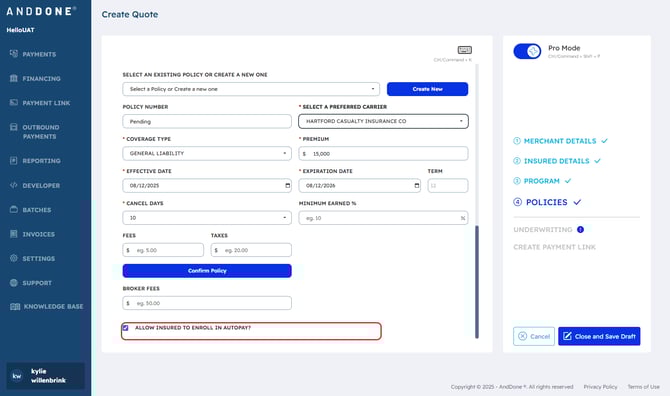670x396 pixels.
Task: Click Close and Save Draft button
Action: click(599, 336)
